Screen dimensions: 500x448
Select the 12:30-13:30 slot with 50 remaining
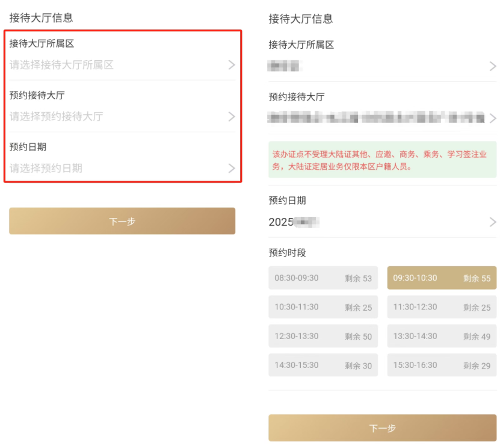pyautogui.click(x=323, y=336)
